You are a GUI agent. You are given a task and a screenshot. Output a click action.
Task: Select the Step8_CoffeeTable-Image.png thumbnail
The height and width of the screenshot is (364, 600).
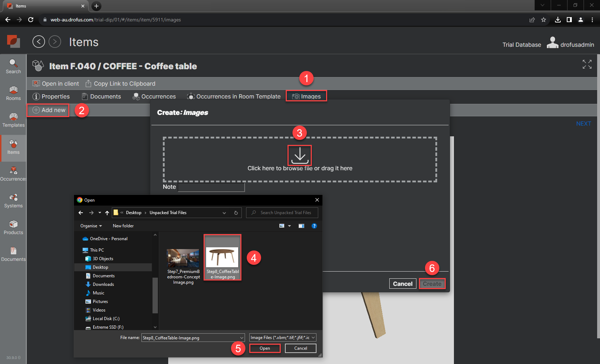(x=222, y=257)
